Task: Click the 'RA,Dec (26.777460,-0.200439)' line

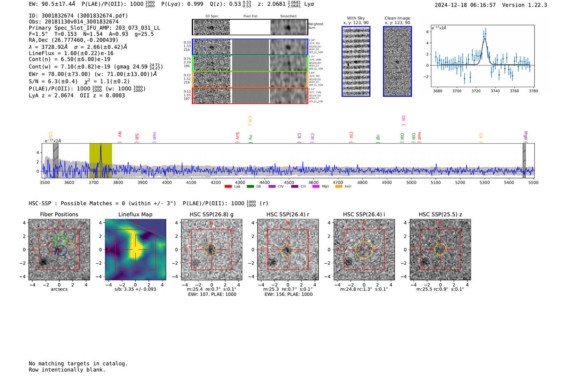Action: [74, 40]
